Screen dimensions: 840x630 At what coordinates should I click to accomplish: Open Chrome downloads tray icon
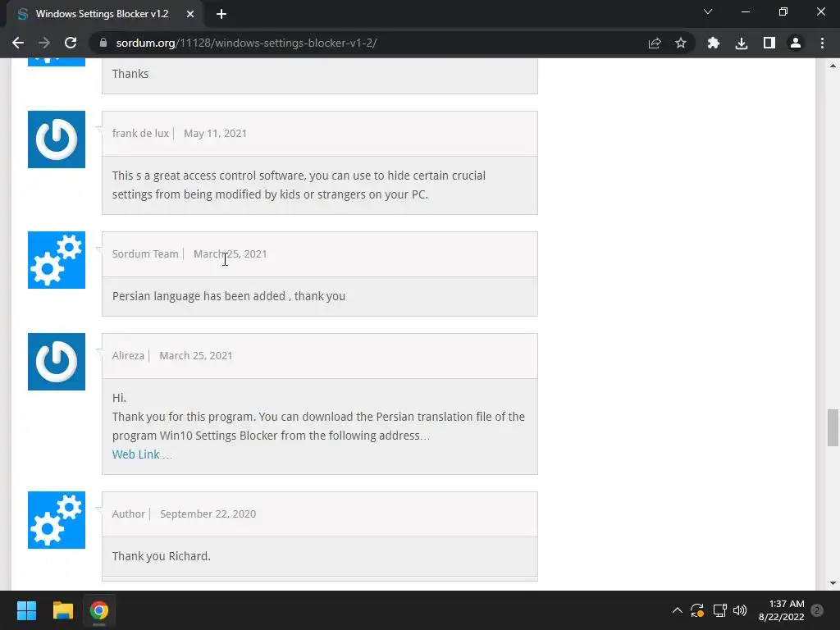coord(741,43)
